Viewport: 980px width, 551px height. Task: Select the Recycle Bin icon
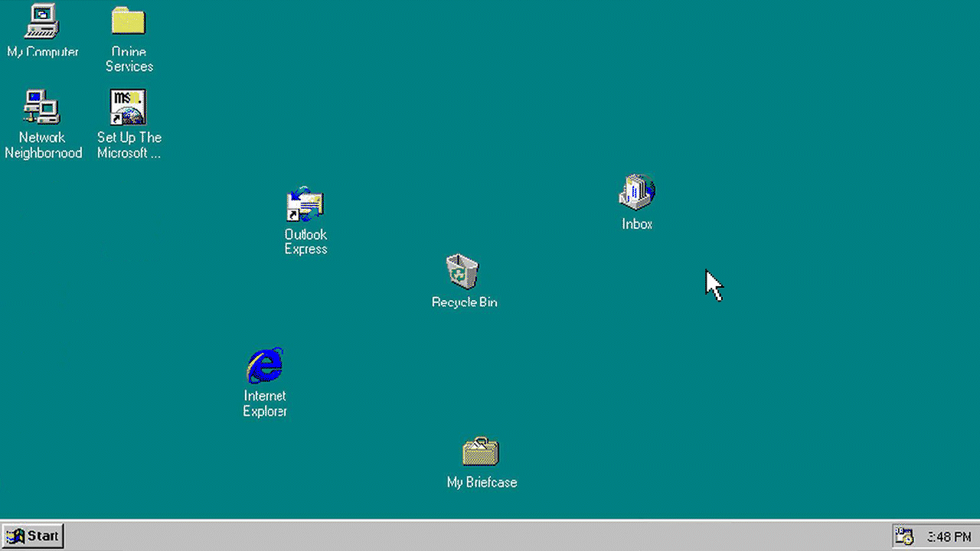462,272
